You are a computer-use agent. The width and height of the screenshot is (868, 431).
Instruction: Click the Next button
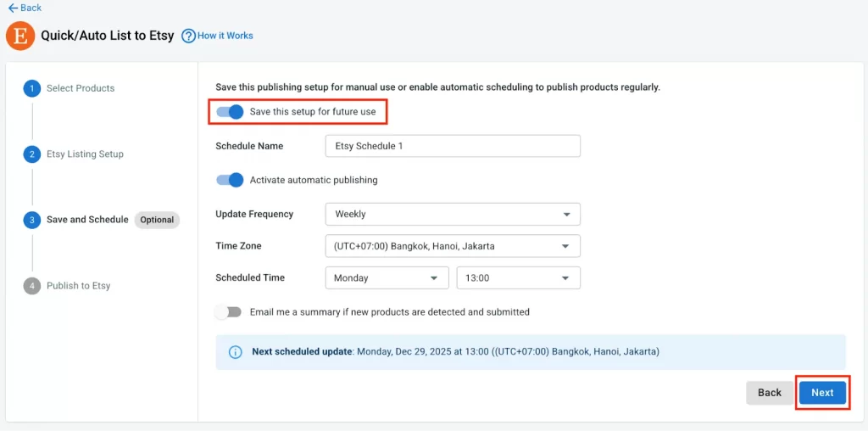click(822, 393)
